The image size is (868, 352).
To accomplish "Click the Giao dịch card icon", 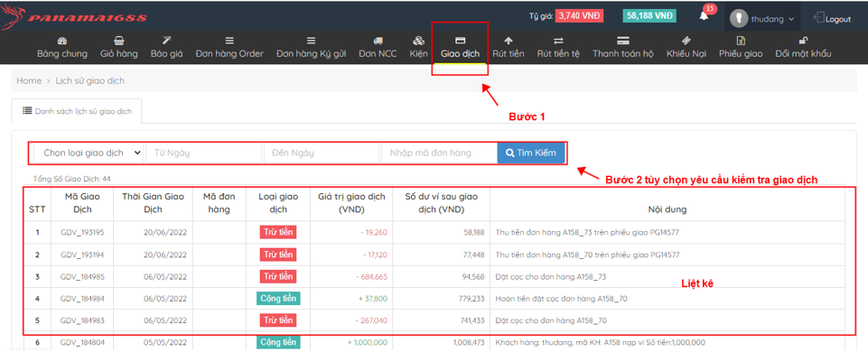I will point(460,41).
